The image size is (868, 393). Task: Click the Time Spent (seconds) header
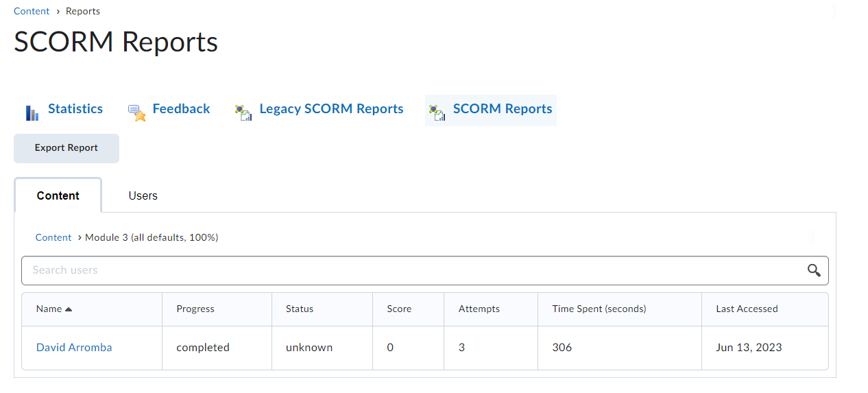coord(599,309)
